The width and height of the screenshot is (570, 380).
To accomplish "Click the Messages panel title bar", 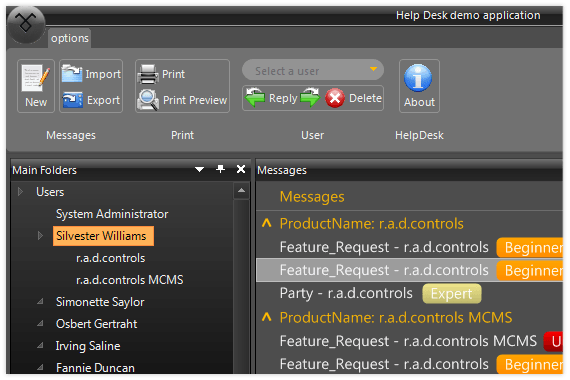I will (x=409, y=170).
